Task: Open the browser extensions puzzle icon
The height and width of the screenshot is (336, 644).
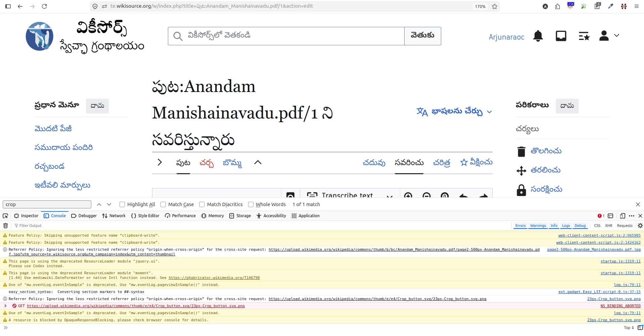Action: pos(557,6)
